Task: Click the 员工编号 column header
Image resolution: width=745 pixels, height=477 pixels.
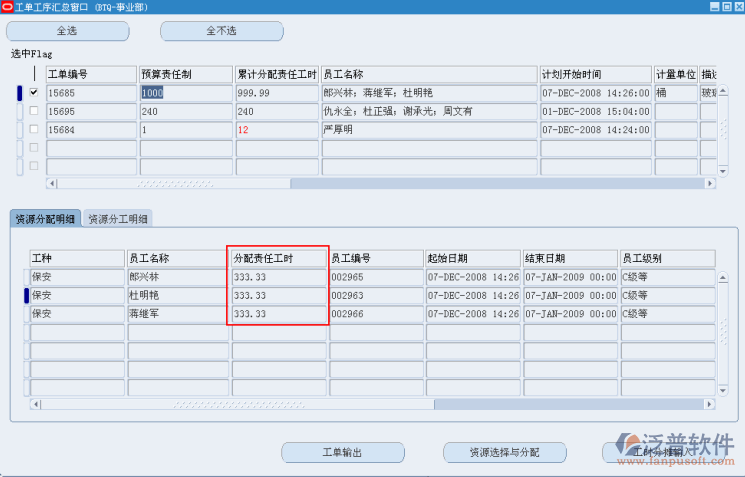Action: tap(376, 258)
